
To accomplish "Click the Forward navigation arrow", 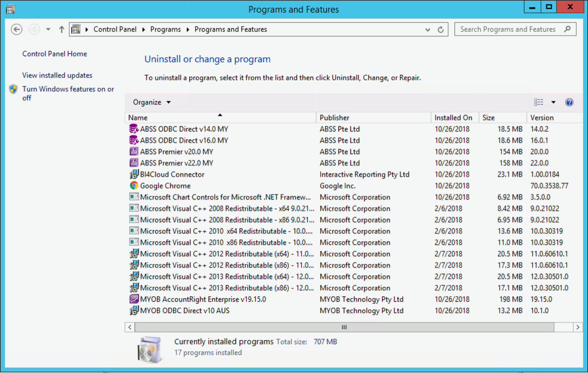I will coord(34,29).
